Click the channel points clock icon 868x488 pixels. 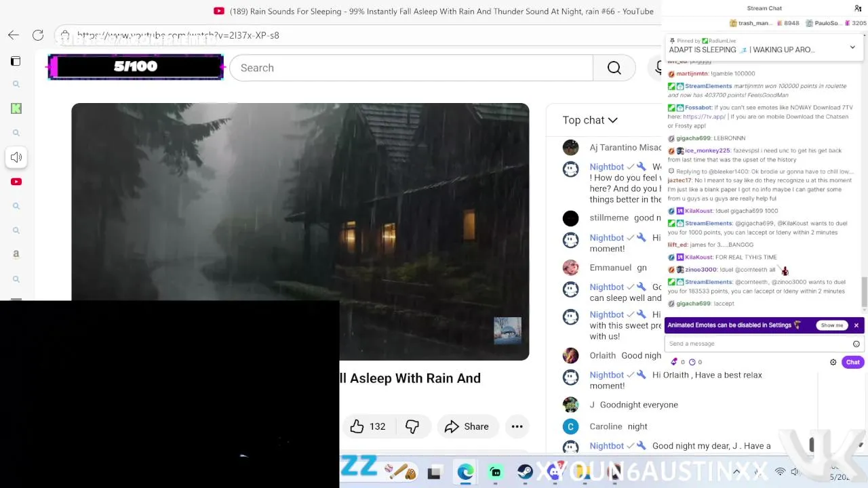pos(692,362)
